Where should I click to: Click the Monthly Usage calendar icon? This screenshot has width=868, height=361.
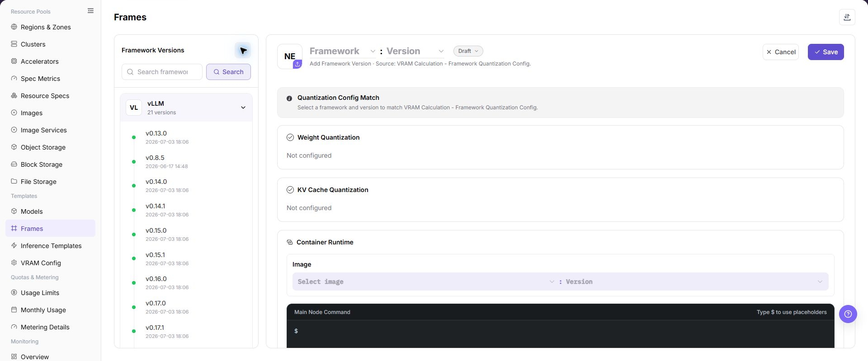[14, 309]
